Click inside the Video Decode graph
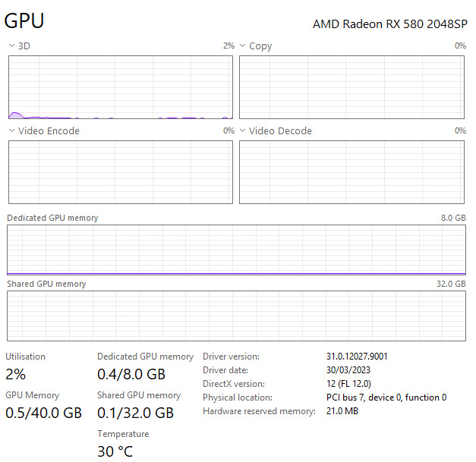 [351, 172]
